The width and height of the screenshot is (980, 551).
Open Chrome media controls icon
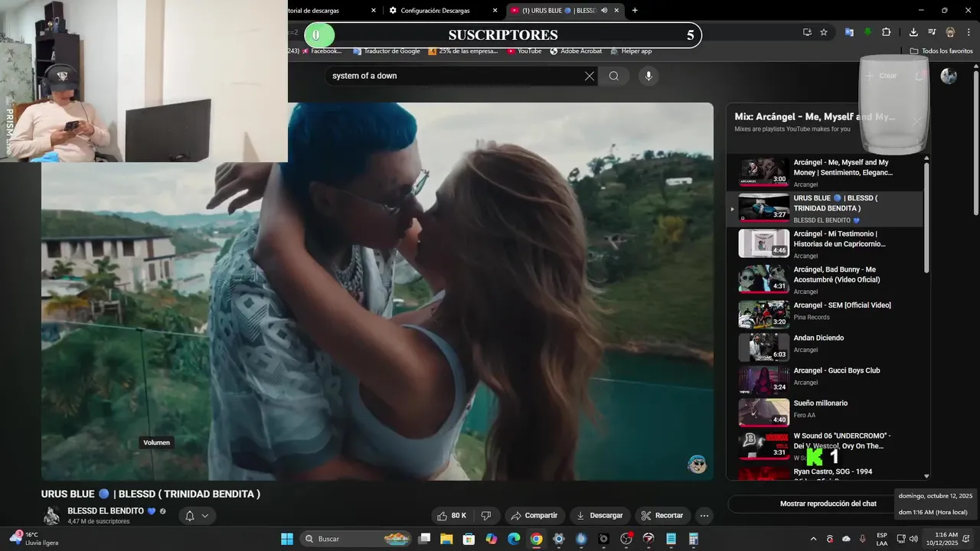(932, 32)
